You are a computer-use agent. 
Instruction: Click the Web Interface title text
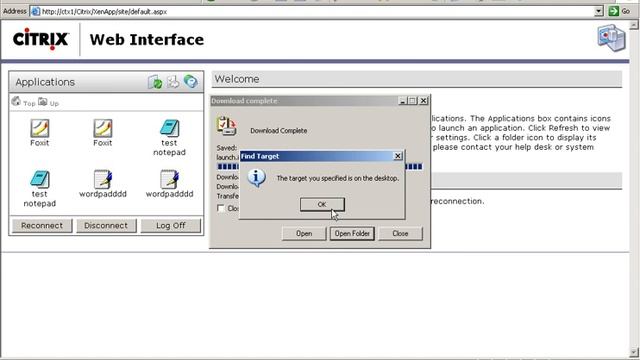point(147,40)
